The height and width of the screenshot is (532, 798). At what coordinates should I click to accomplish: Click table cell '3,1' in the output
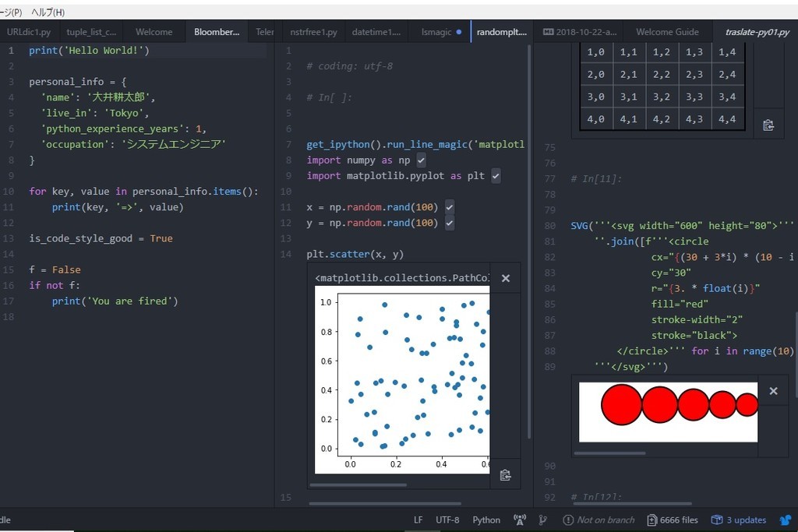pos(629,97)
